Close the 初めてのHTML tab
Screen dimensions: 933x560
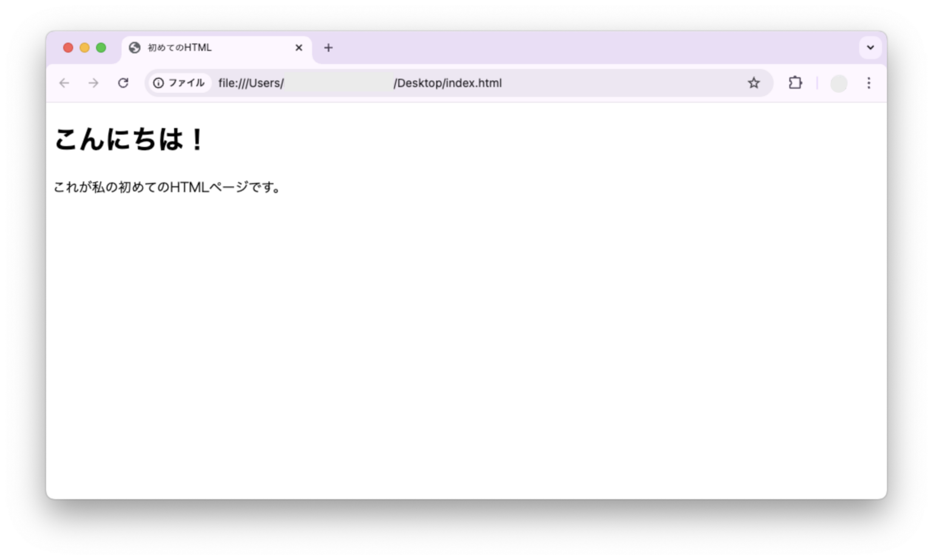tap(299, 48)
